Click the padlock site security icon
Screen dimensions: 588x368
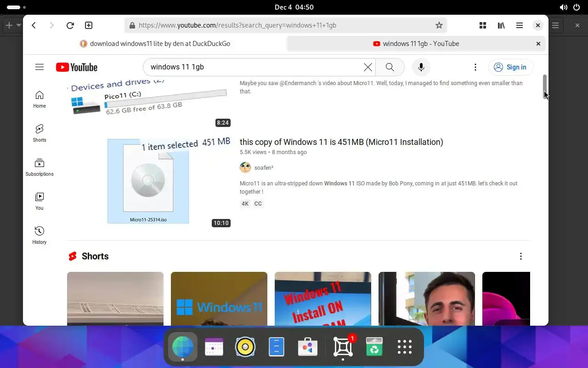[x=132, y=25]
